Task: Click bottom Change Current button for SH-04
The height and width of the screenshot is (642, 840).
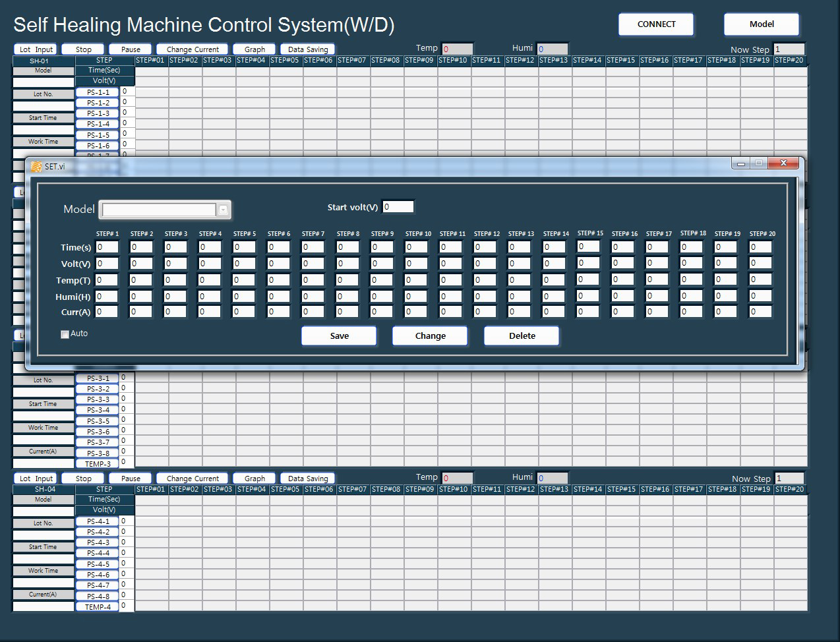Action: (x=193, y=479)
